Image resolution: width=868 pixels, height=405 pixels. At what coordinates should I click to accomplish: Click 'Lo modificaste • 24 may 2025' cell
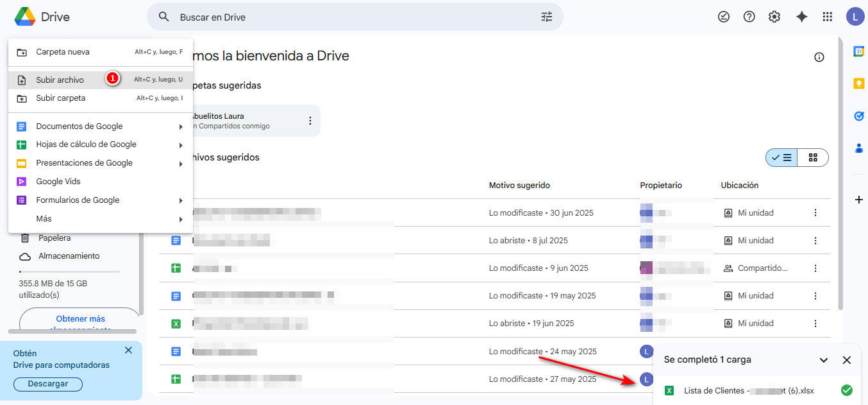543,352
